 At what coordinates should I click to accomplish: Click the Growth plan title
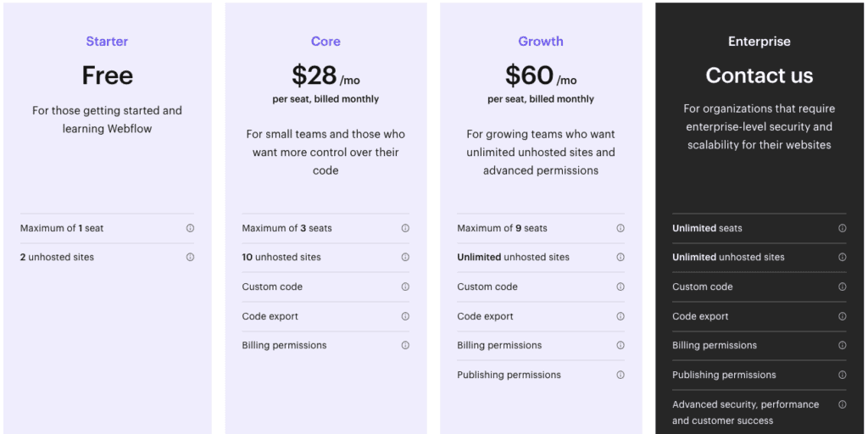tap(541, 41)
